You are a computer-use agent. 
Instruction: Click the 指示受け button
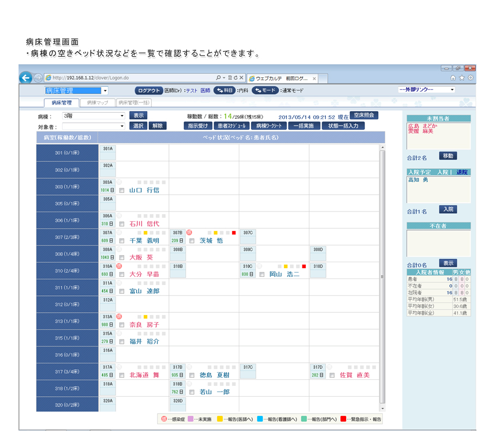[x=198, y=126]
